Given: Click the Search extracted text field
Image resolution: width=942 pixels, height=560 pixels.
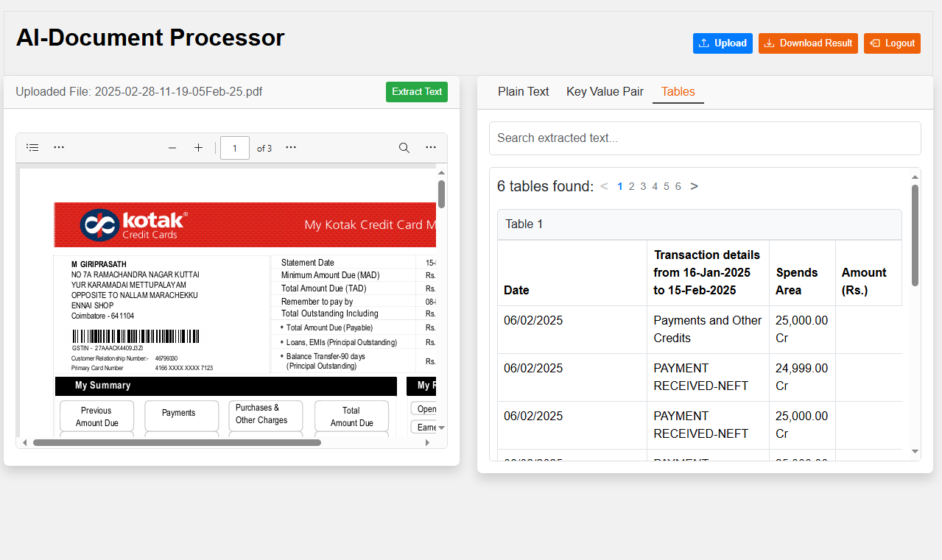Looking at the screenshot, I should (x=705, y=138).
